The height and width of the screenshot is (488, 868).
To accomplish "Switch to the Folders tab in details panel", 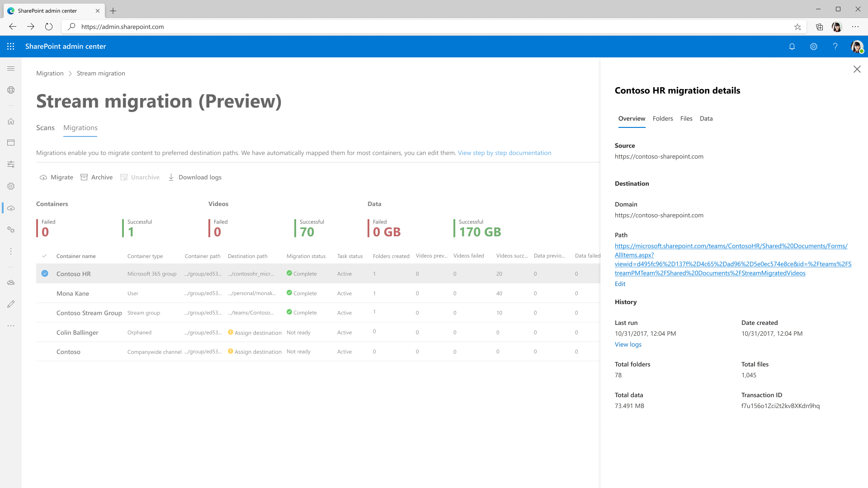I will [x=662, y=118].
